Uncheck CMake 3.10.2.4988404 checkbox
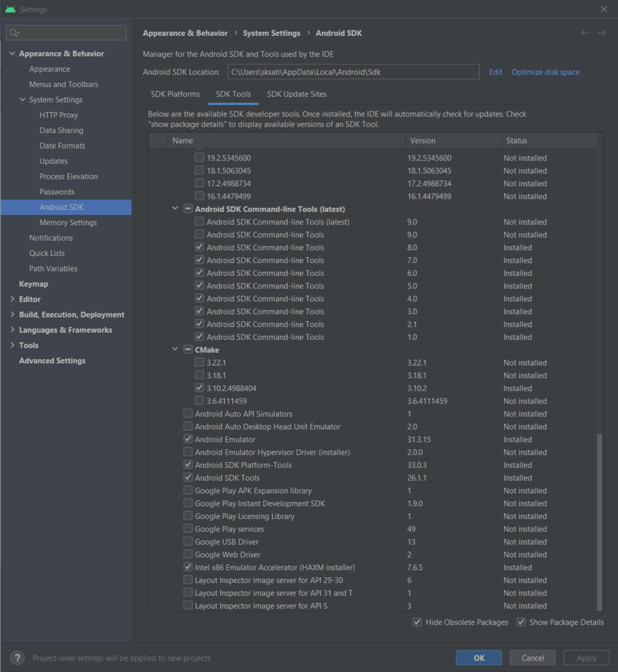The image size is (618, 672). coord(199,388)
